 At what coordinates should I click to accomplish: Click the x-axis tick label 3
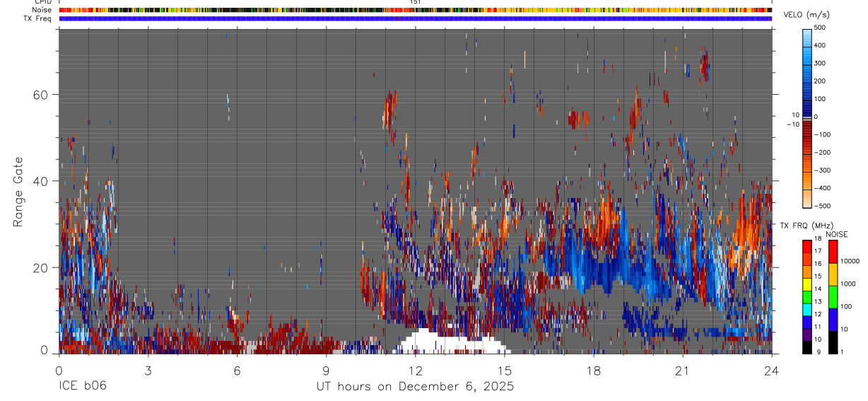148,371
